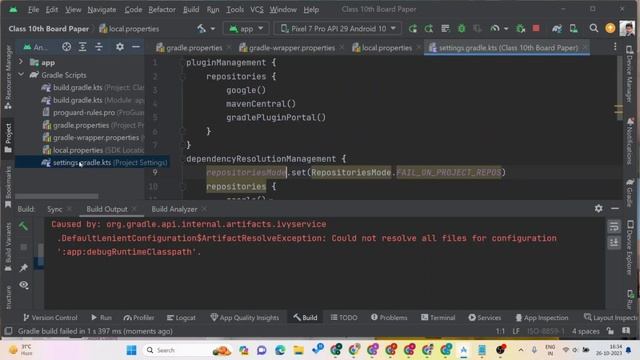Click the Make Project hammer icon
This screenshot has width=640, height=360.
pyautogui.click(x=202, y=29)
